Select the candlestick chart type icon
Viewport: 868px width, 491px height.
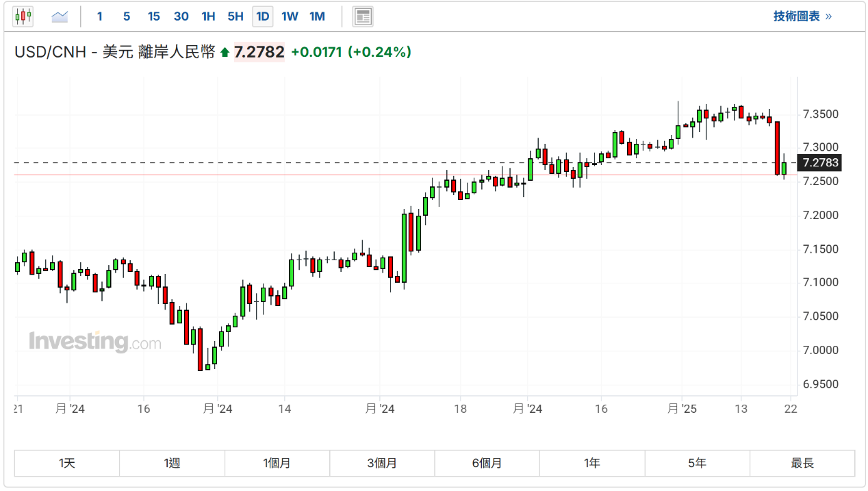click(23, 16)
